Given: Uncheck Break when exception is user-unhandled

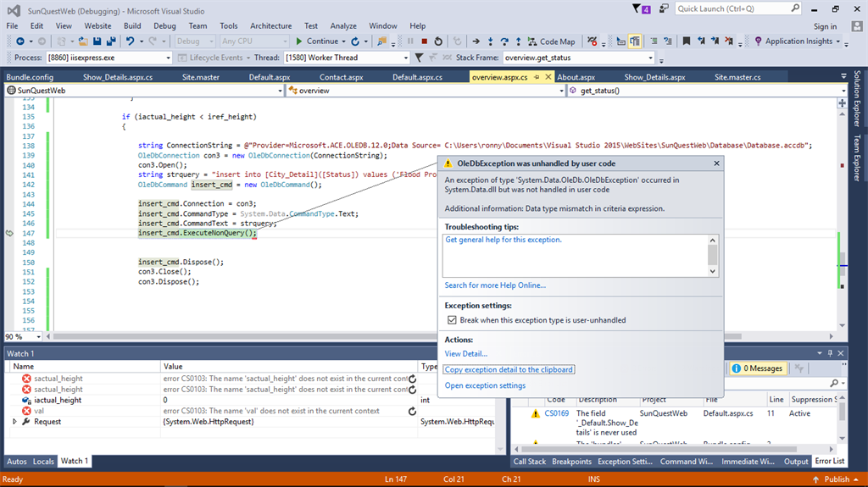Looking at the screenshot, I should [452, 320].
